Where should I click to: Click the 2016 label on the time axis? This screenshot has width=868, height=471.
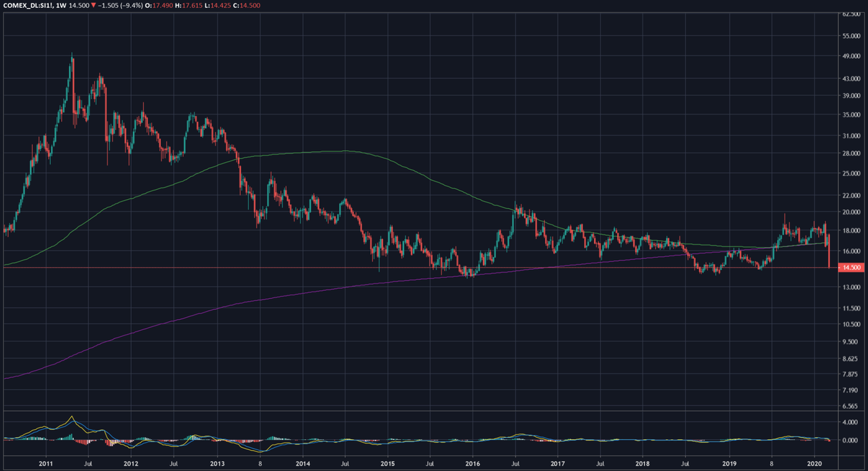click(473, 464)
